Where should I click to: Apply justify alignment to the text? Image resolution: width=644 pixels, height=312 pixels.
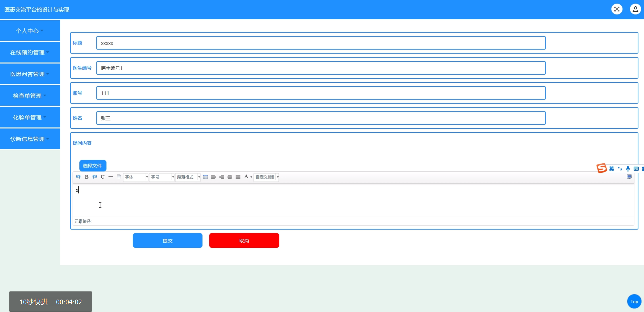[x=238, y=177]
